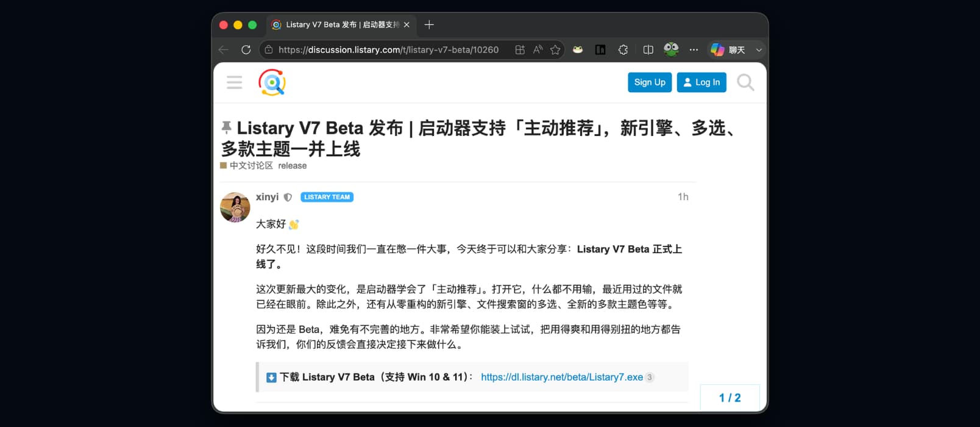The width and height of the screenshot is (980, 427).
Task: Click the release tag
Action: (293, 166)
